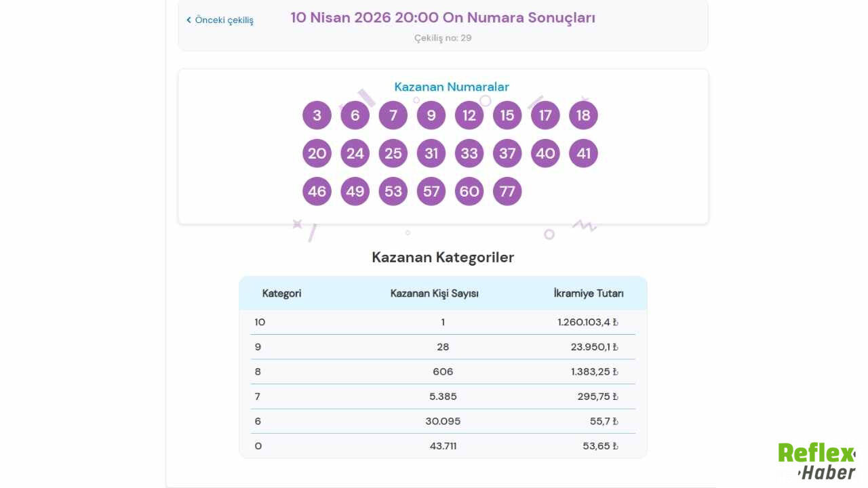The height and width of the screenshot is (488, 868).
Task: Click the Kazanan Kategoriler heading
Action: point(443,258)
